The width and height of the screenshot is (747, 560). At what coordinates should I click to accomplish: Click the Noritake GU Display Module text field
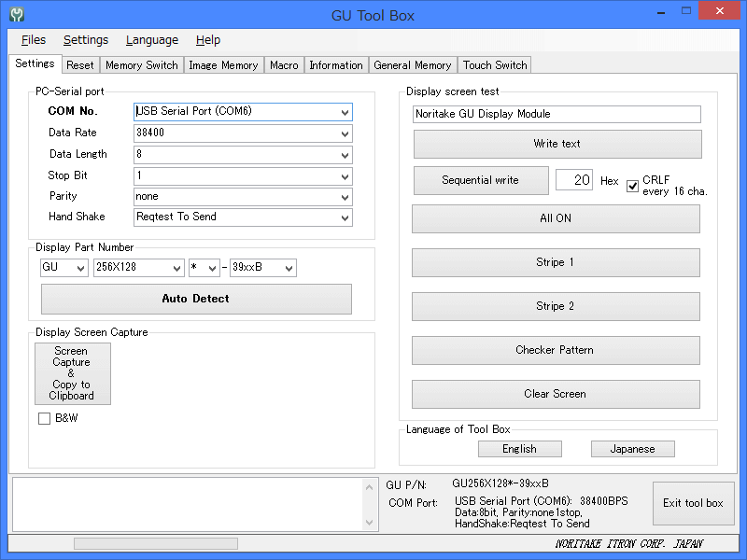tap(557, 114)
